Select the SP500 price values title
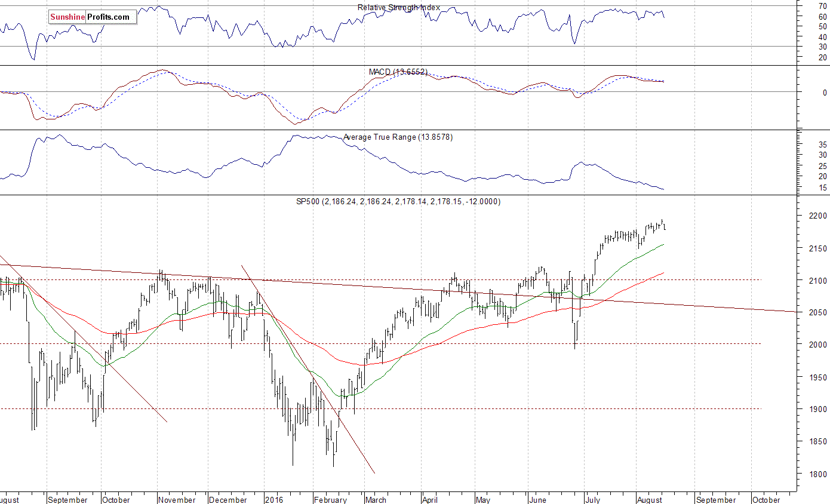Image resolution: width=830 pixels, height=504 pixels. (x=398, y=202)
